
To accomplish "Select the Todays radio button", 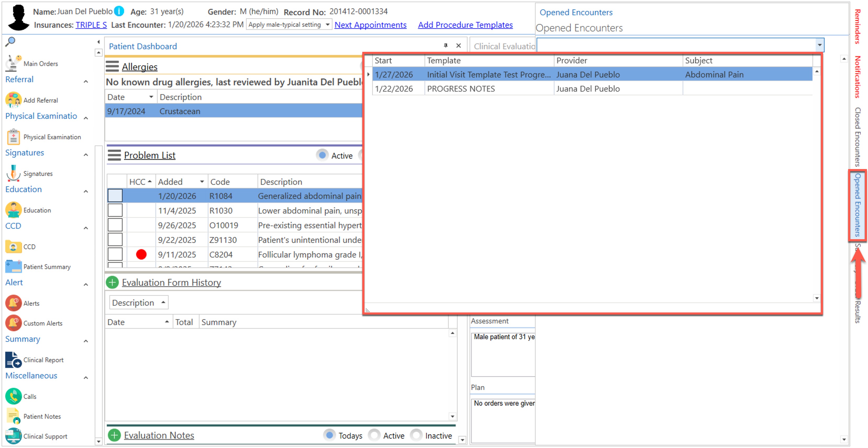I will 330,435.
